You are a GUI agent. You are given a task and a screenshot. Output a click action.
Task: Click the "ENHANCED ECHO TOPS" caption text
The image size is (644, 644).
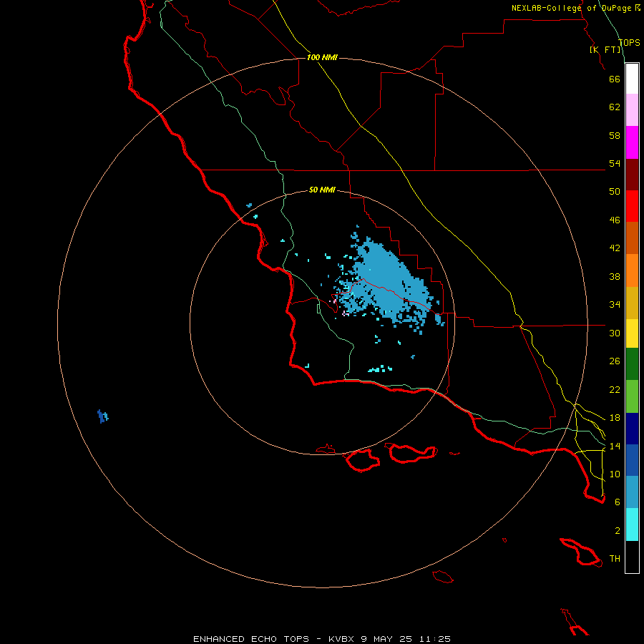click(x=251, y=639)
